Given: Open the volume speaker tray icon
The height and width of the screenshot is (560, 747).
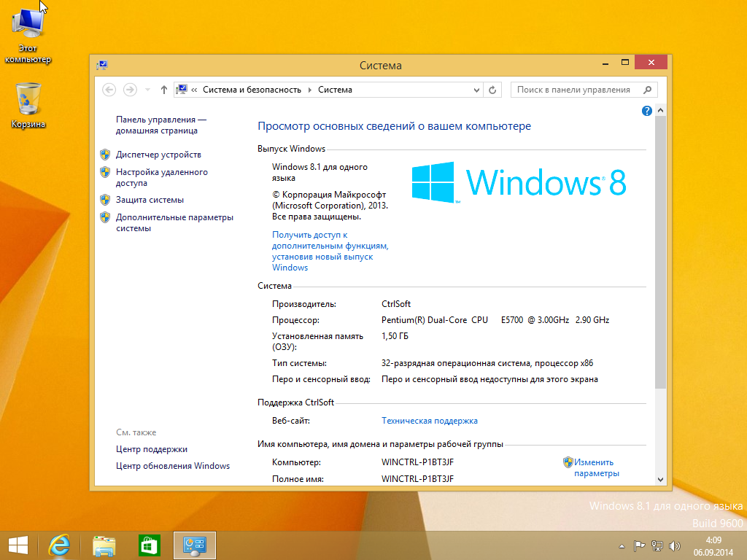Looking at the screenshot, I should (x=674, y=546).
